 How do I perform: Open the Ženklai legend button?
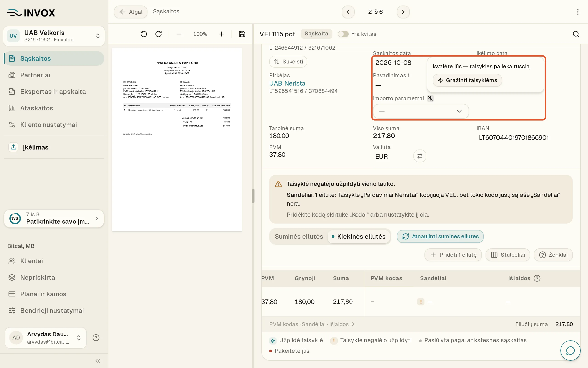tap(553, 255)
